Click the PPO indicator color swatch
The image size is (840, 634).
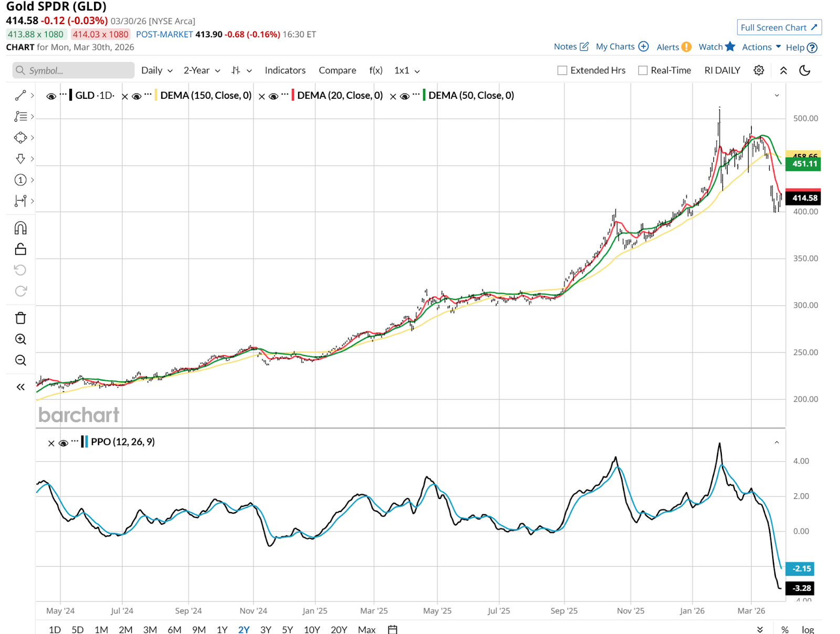point(85,442)
